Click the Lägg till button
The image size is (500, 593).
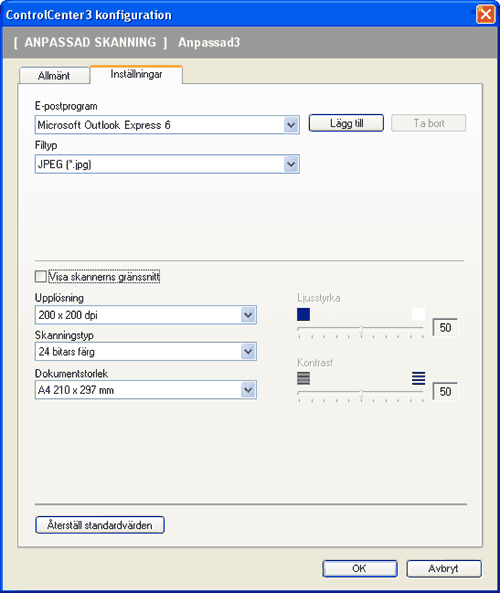pyautogui.click(x=346, y=123)
